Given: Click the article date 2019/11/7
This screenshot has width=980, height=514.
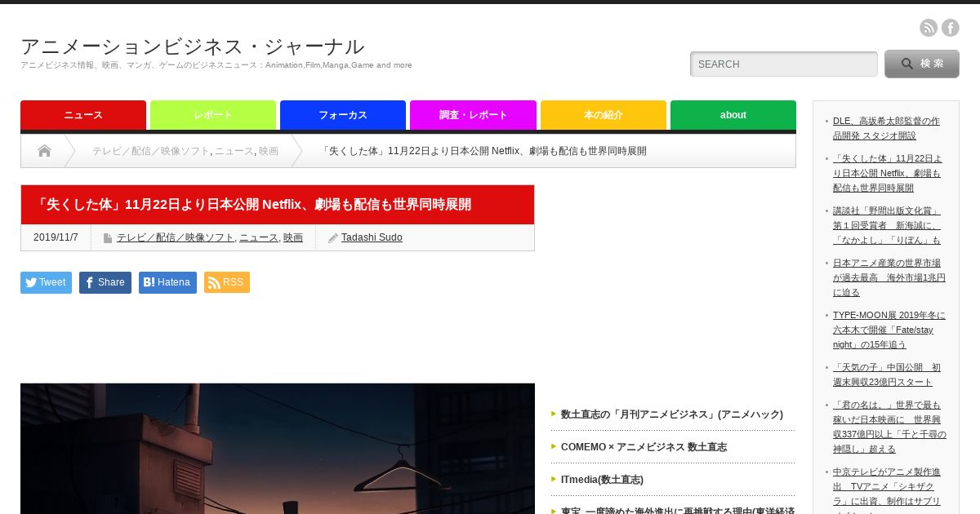Looking at the screenshot, I should point(56,237).
